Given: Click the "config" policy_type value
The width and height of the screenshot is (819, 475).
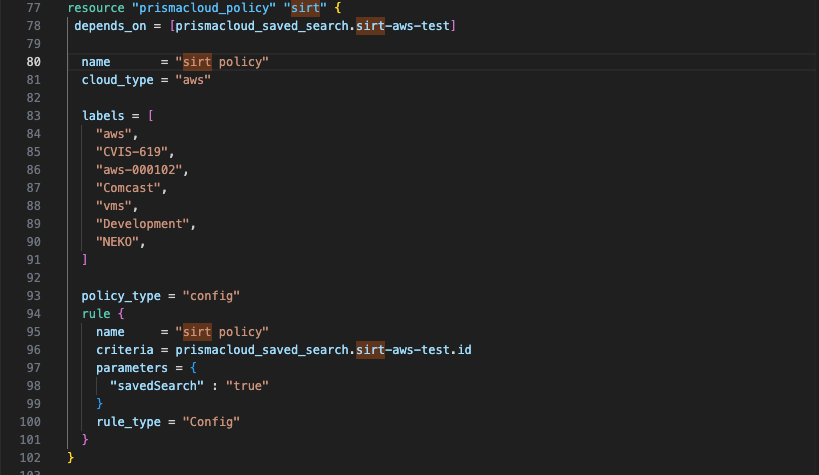Looking at the screenshot, I should [x=211, y=296].
